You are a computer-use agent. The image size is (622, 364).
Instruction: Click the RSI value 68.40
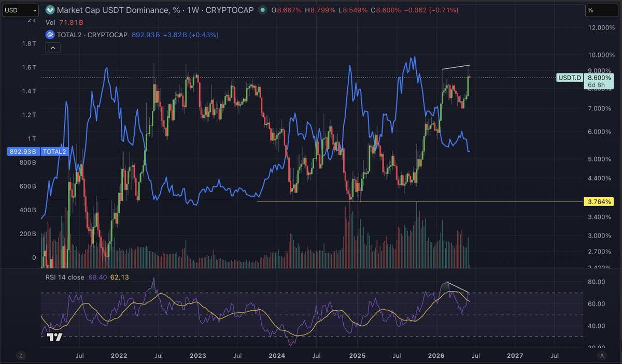tap(97, 277)
